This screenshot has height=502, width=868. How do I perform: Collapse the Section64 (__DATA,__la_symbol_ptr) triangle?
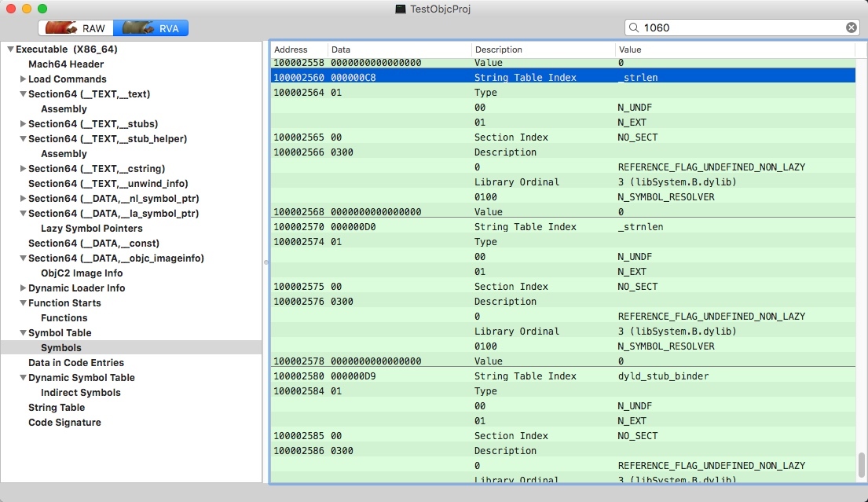(x=23, y=214)
